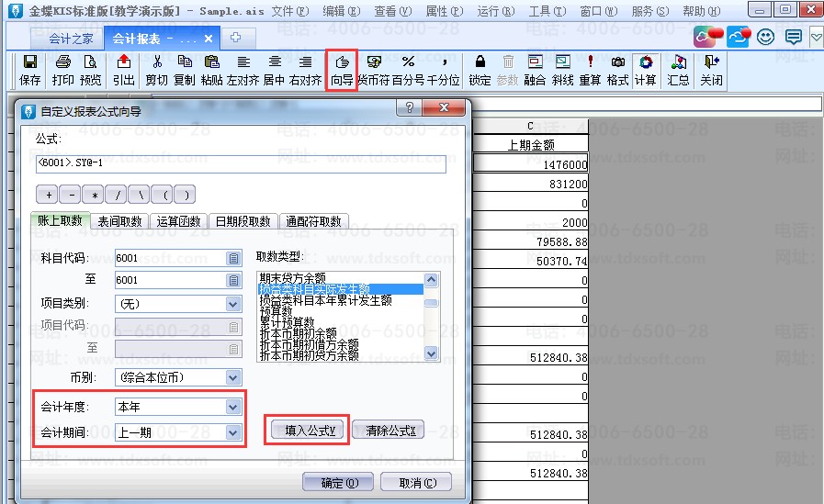Click the 打印 (Print) toolbar icon

pyautogui.click(x=63, y=70)
